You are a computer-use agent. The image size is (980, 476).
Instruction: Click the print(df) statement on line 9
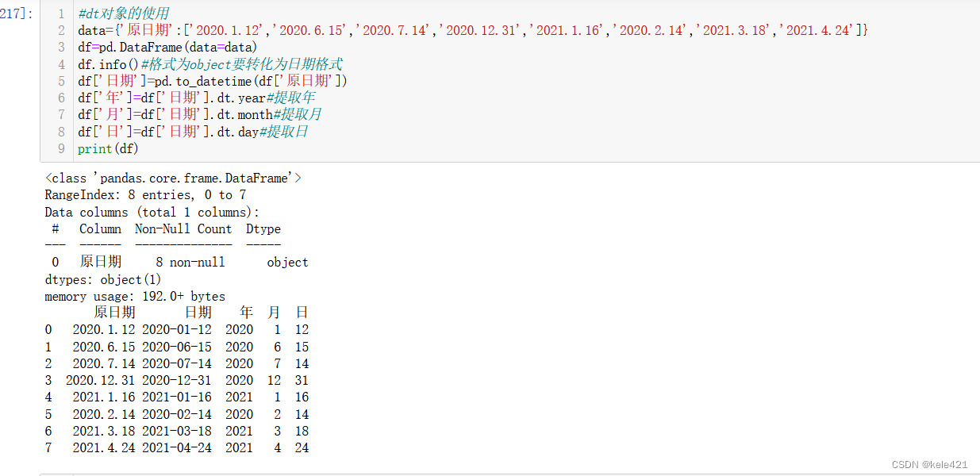(x=107, y=148)
